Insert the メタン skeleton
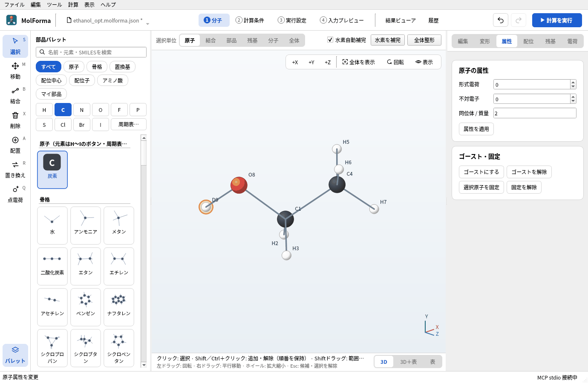The width and height of the screenshot is (588, 383). (x=119, y=226)
